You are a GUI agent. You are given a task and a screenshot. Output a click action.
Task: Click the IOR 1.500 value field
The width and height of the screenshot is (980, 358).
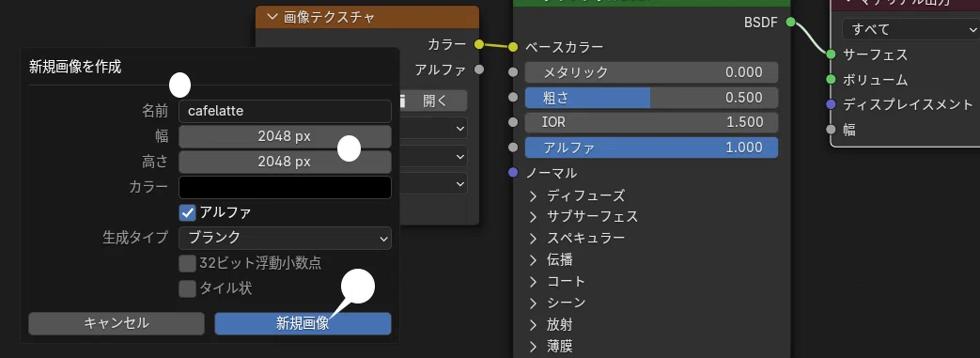click(651, 122)
